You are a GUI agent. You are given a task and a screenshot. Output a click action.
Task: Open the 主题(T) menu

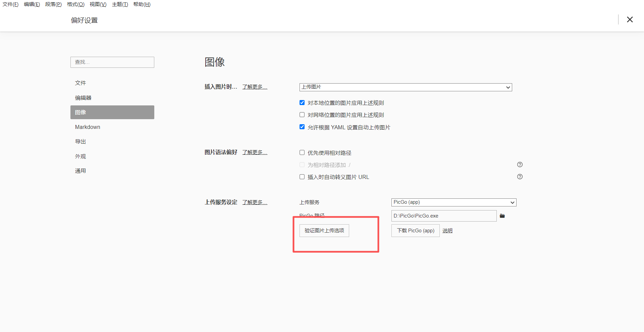[120, 4]
